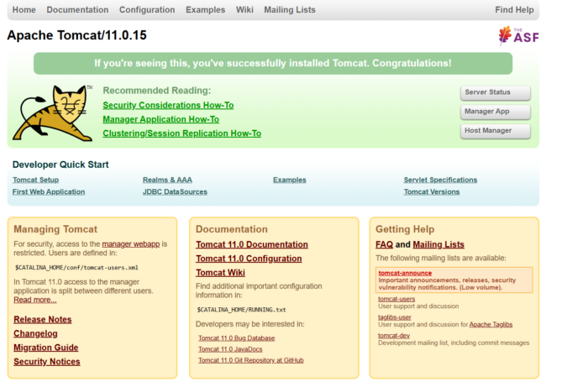Image resolution: width=588 pixels, height=382 pixels.
Task: Click the $CATALINA_HOME/conf/tomcat-users.xml path text
Action: pyautogui.click(x=77, y=268)
